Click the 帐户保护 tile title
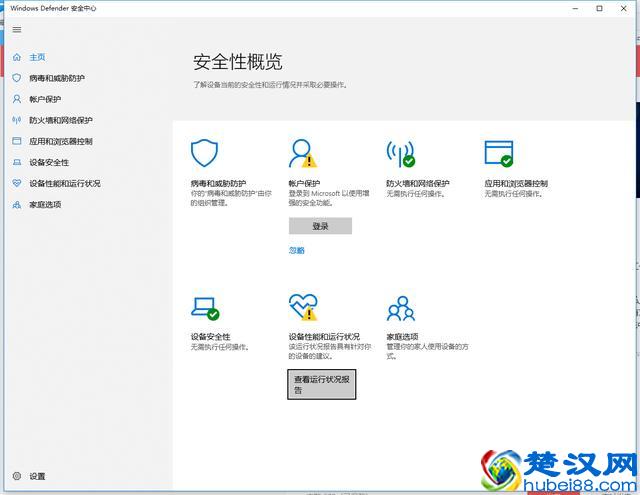640x495 pixels. [304, 184]
